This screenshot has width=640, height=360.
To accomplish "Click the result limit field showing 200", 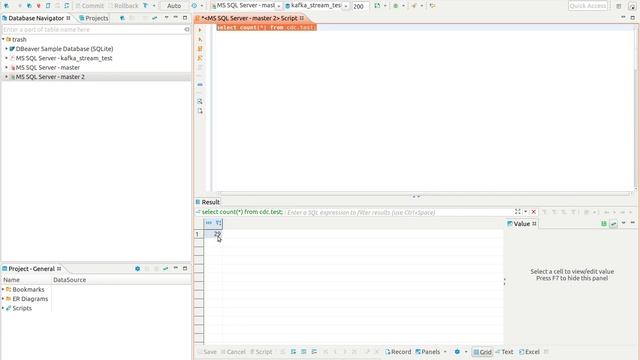I will 360,6.
